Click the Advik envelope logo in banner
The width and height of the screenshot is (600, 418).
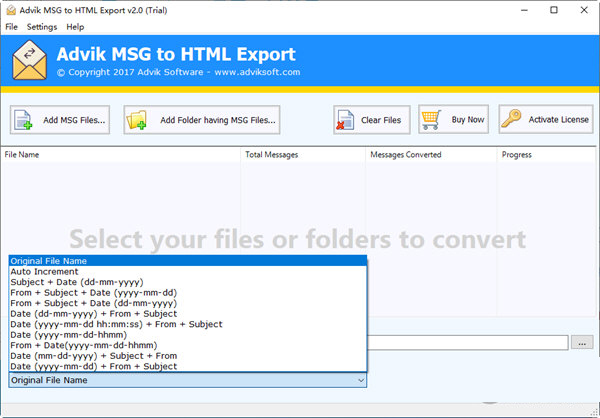click(x=29, y=60)
